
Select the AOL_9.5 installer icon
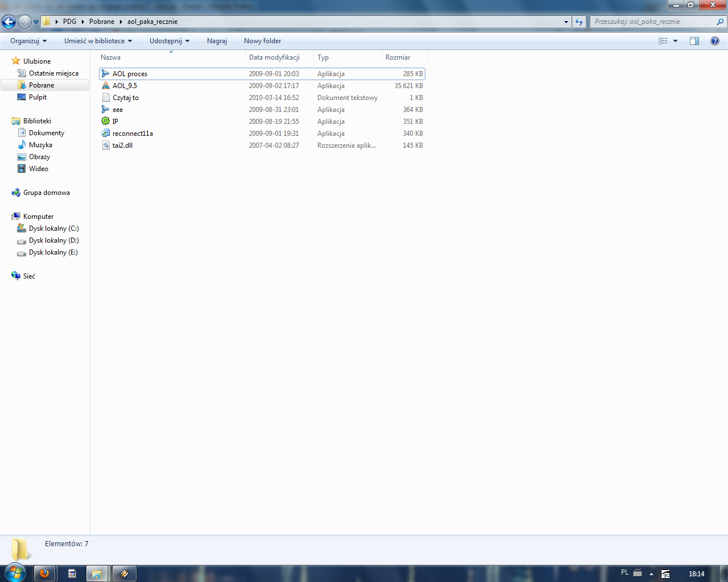pyautogui.click(x=106, y=85)
